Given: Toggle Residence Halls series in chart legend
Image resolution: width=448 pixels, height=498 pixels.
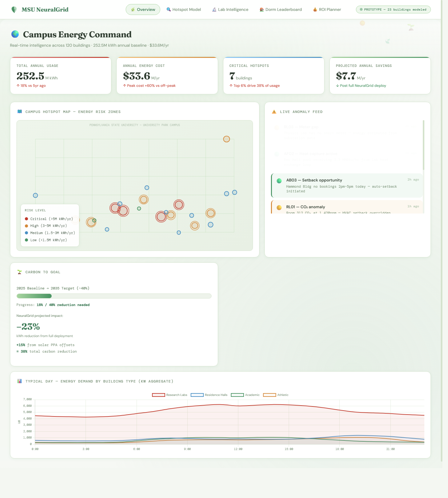Looking at the screenshot, I should [x=209, y=395].
